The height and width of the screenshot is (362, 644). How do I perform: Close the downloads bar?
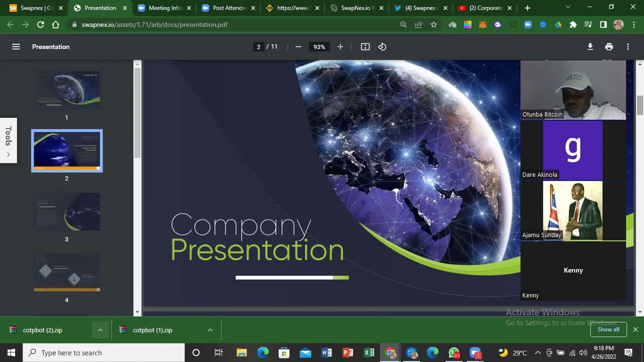coord(635,330)
